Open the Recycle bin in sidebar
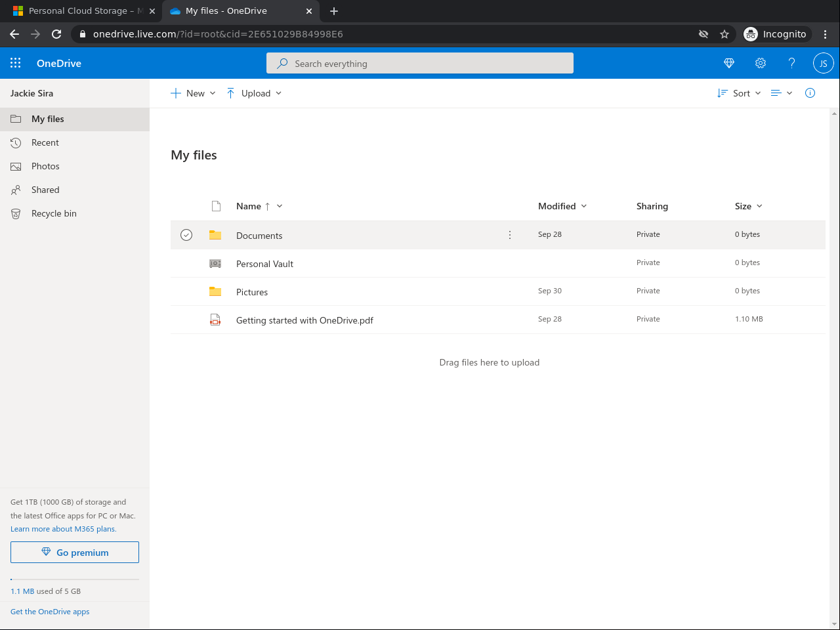 (54, 213)
